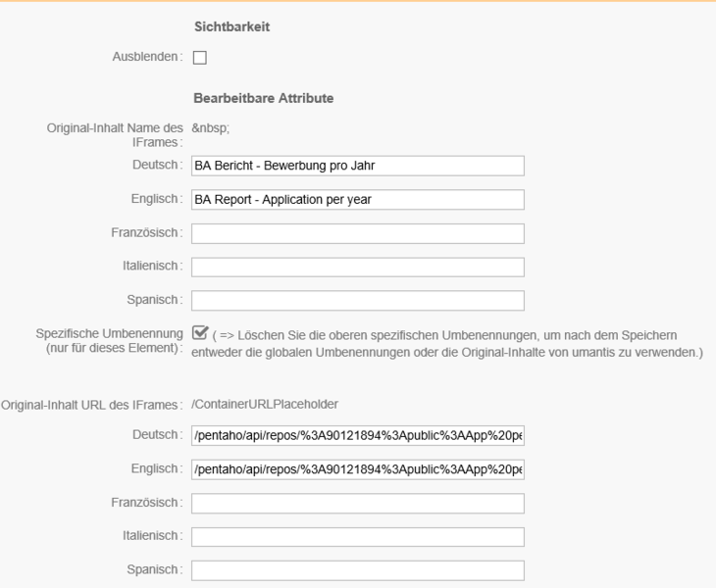This screenshot has width=716, height=588.
Task: Click the Spezifische Umbenennung label
Action: 109,342
